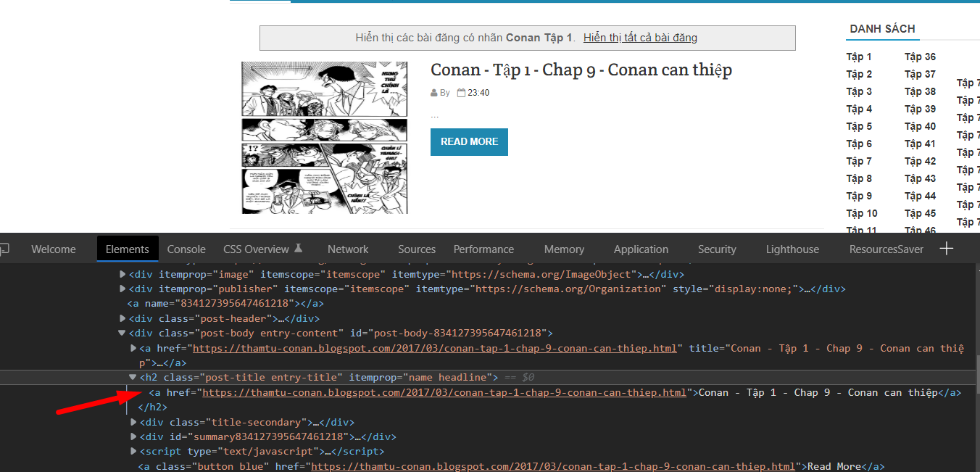
Task: Open Tập 36 in the list
Action: 920,57
